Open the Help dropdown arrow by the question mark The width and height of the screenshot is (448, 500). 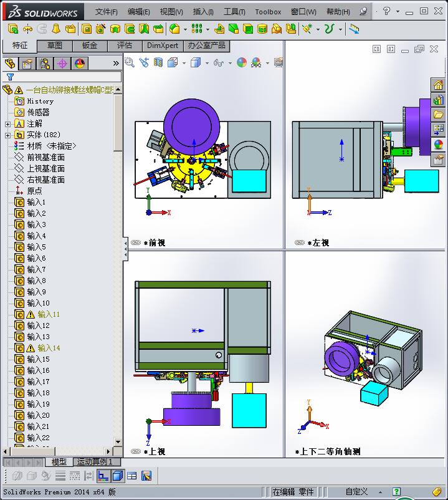coord(398,11)
